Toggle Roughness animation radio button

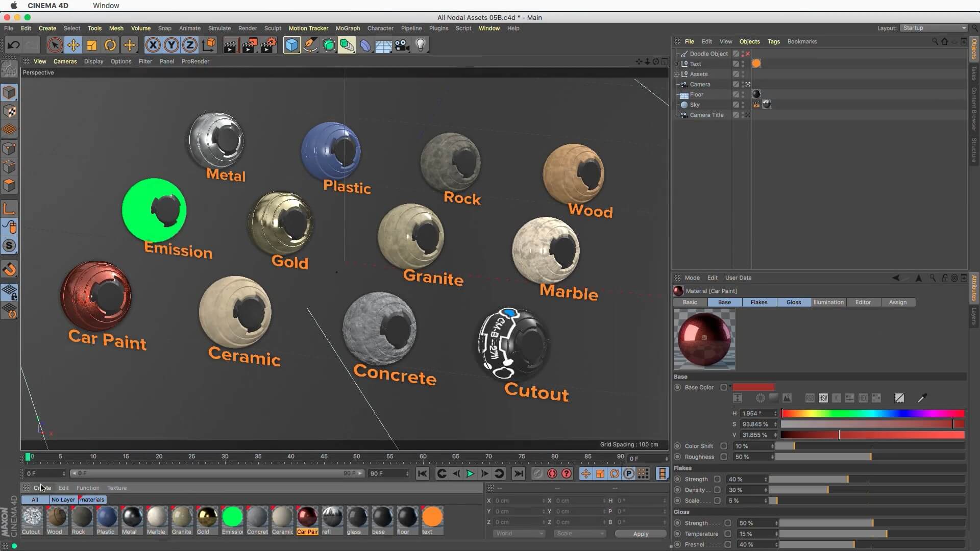click(x=677, y=457)
